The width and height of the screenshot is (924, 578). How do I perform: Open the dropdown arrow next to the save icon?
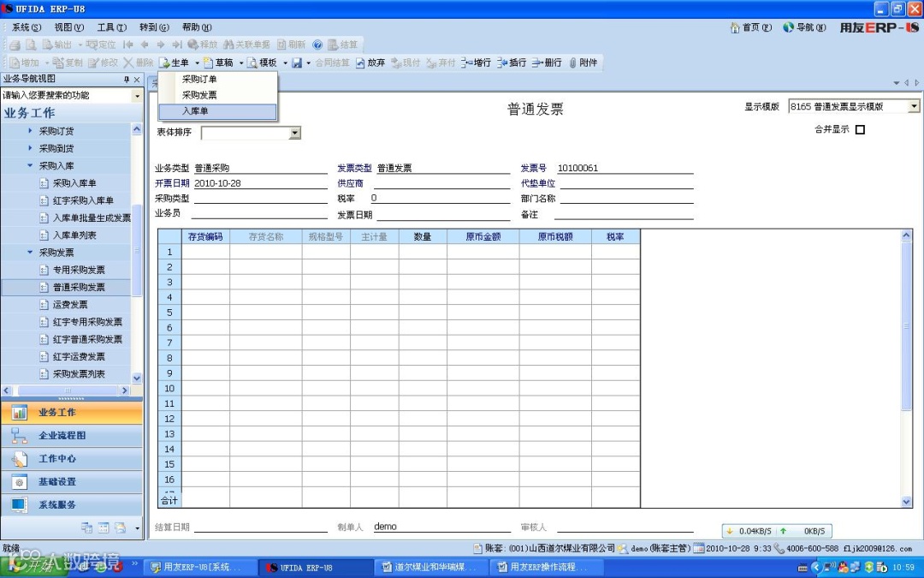pos(308,63)
